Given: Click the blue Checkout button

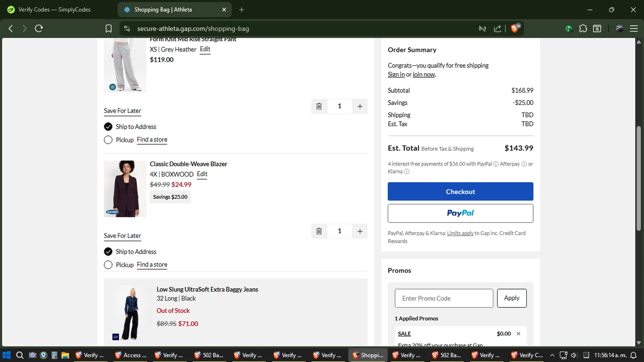Looking at the screenshot, I should (x=460, y=192).
